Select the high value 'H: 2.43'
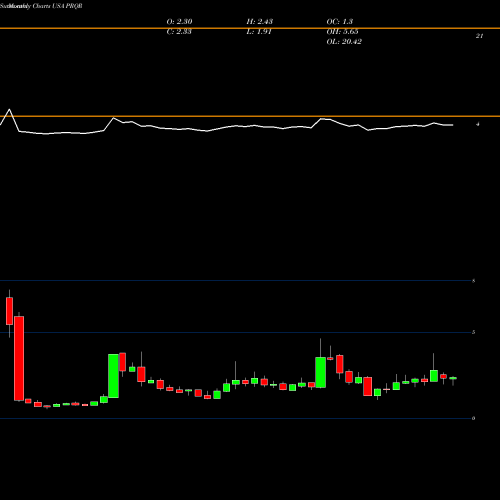500x500 pixels. pyautogui.click(x=260, y=22)
